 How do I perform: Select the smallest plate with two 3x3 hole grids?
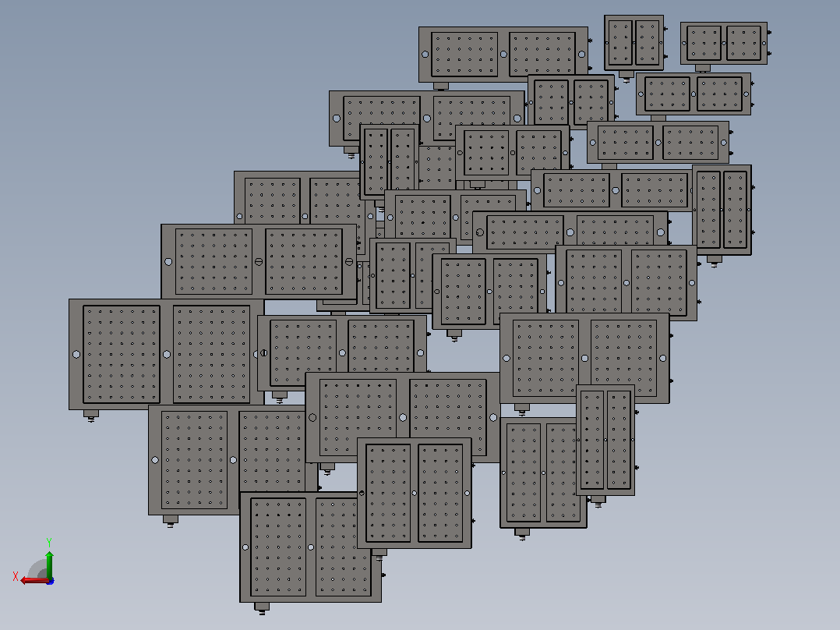pos(723,43)
